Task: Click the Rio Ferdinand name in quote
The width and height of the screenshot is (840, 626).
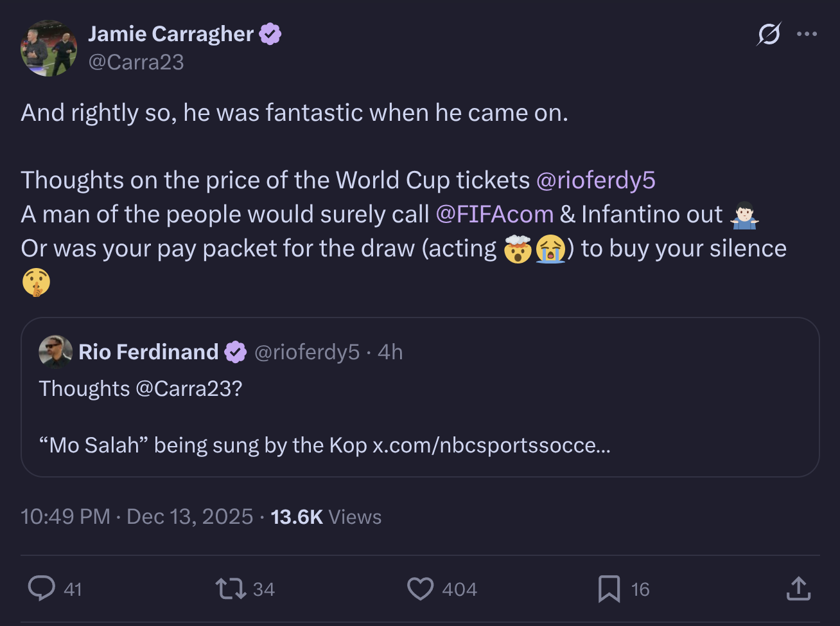Action: (148, 352)
